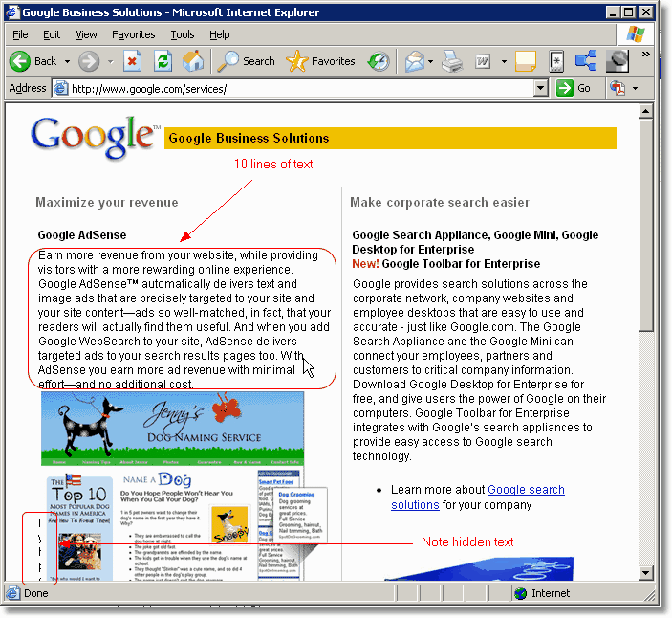This screenshot has height=618, width=672.
Task: Click the vertical scrollbar up arrow
Action: point(645,112)
